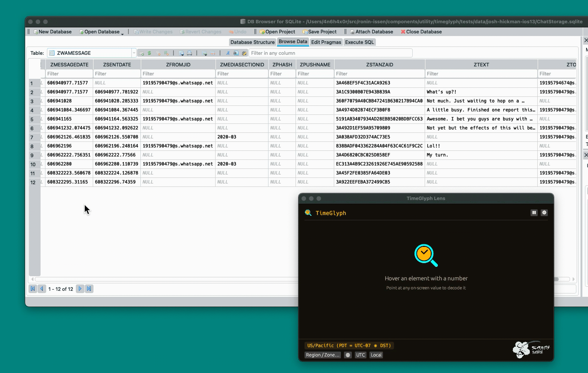588x373 pixels.
Task: Open the Table dropdown showing ZWAMESSAGE
Action: pyautogui.click(x=91, y=53)
